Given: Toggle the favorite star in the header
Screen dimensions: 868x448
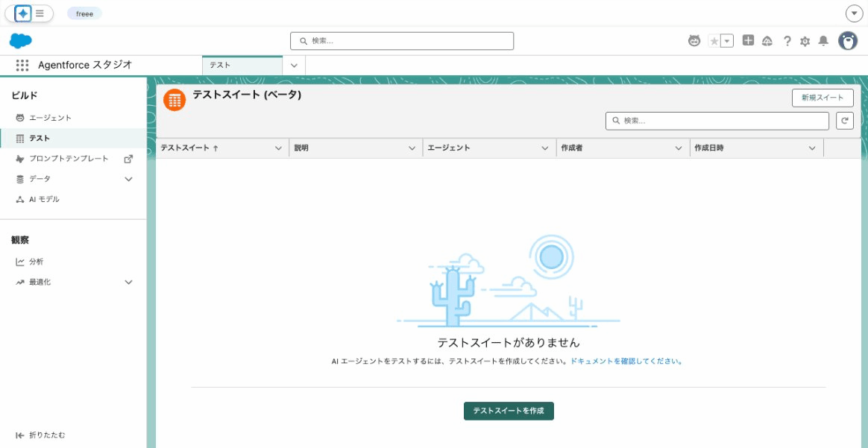Looking at the screenshot, I should click(714, 41).
